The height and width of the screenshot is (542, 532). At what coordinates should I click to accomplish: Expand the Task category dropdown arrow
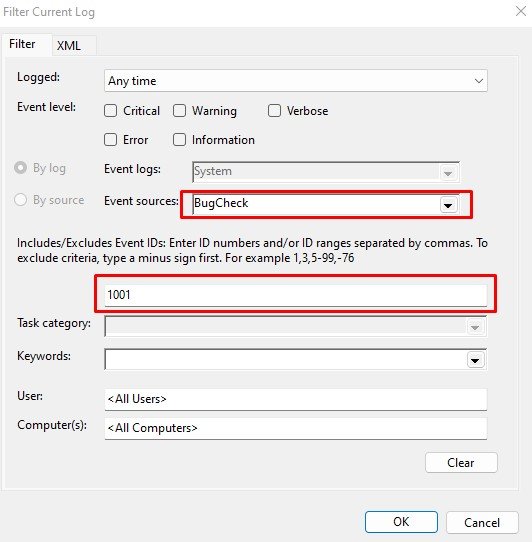pos(475,327)
